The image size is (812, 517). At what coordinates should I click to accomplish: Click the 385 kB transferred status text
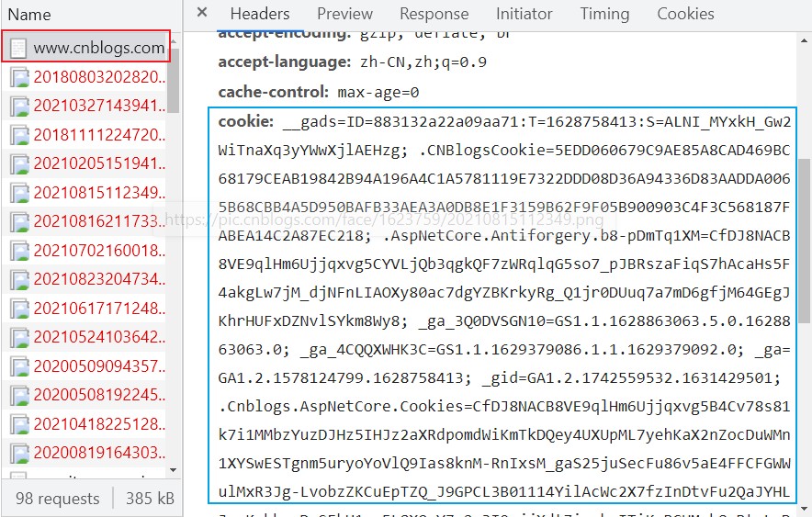tap(150, 499)
